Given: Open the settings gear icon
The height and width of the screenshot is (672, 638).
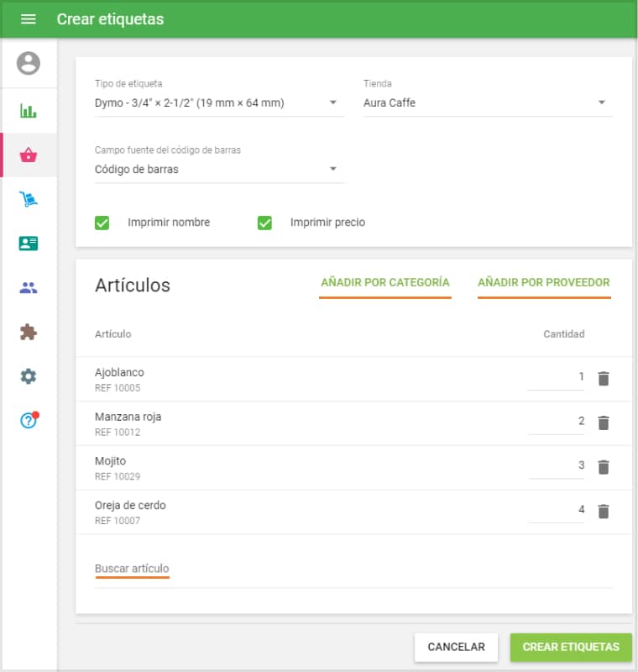Looking at the screenshot, I should pos(29,376).
